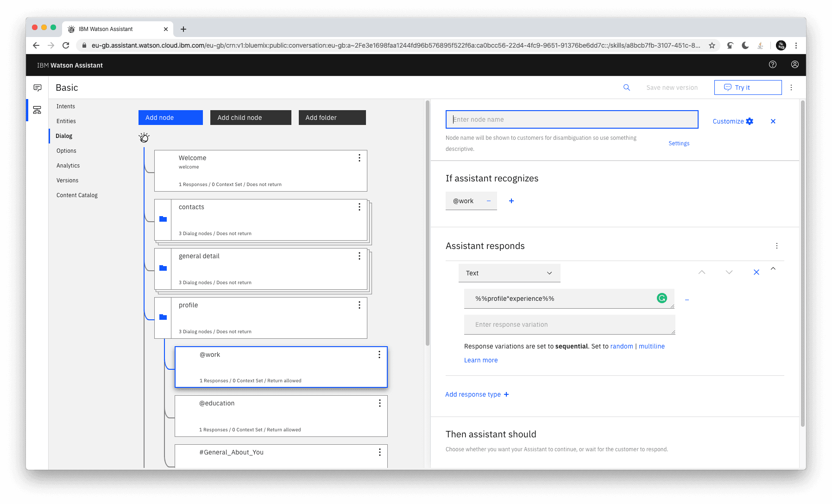Image resolution: width=832 pixels, height=504 pixels.
Task: Open the Assistants chat icon in sidebar
Action: coord(38,87)
